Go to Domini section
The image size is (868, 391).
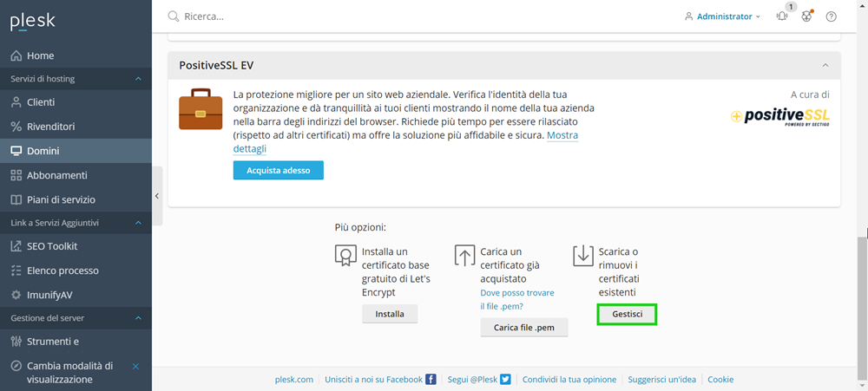(76, 151)
